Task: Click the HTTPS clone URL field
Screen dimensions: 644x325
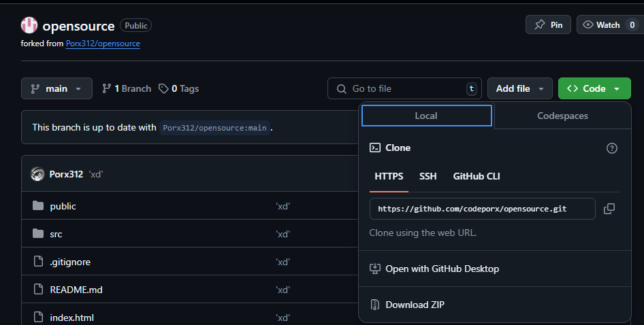Action: coord(482,209)
